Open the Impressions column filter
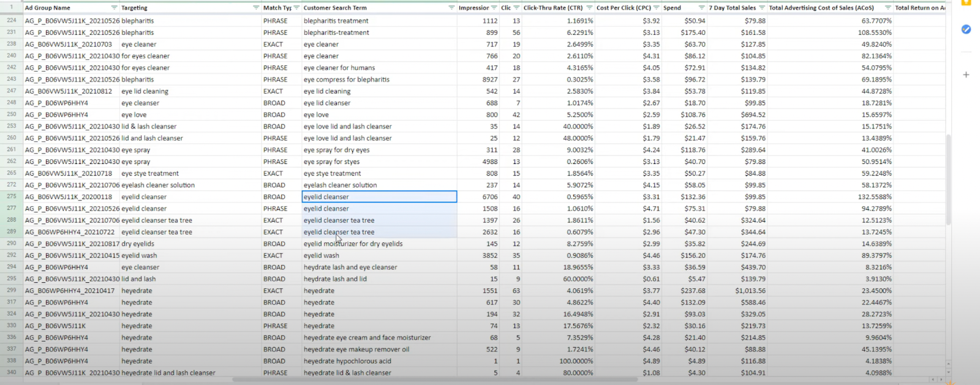The height and width of the screenshot is (385, 980). [494, 8]
